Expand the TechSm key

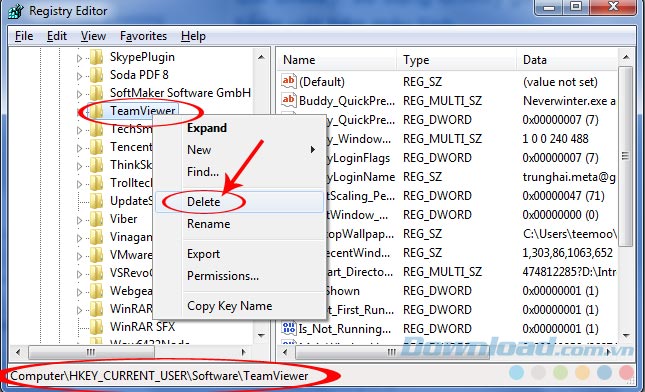point(79,130)
